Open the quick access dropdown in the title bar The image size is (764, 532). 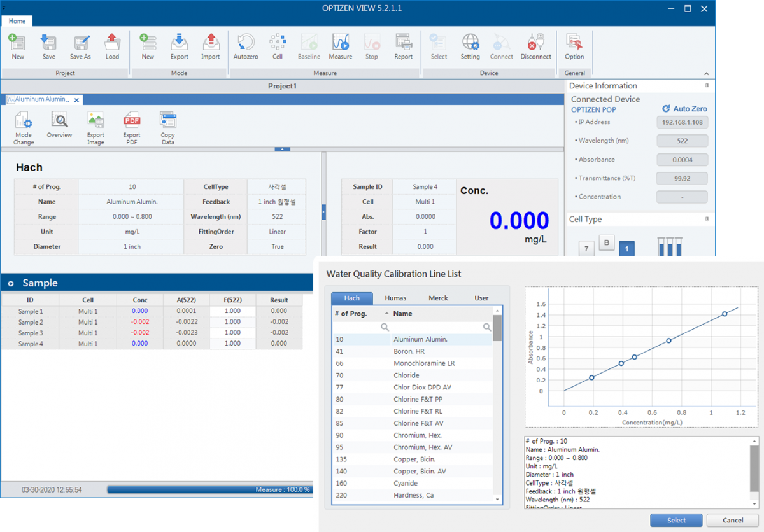coord(4,6)
